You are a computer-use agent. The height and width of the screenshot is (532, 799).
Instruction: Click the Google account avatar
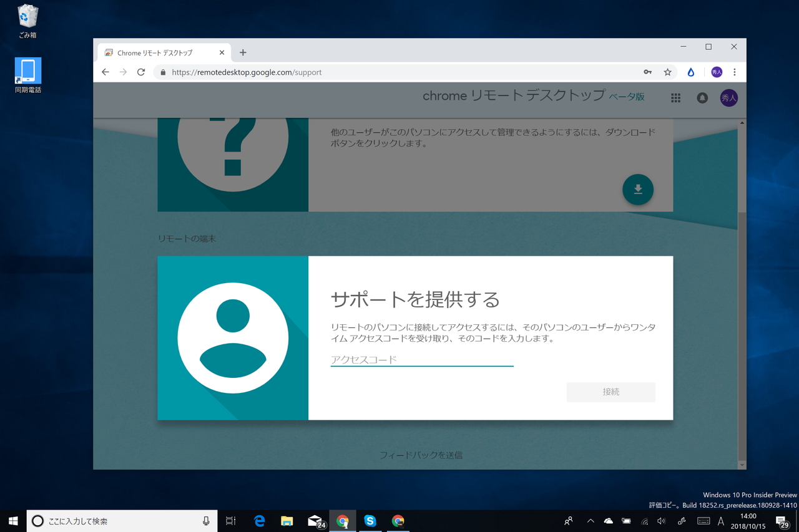[728, 98]
